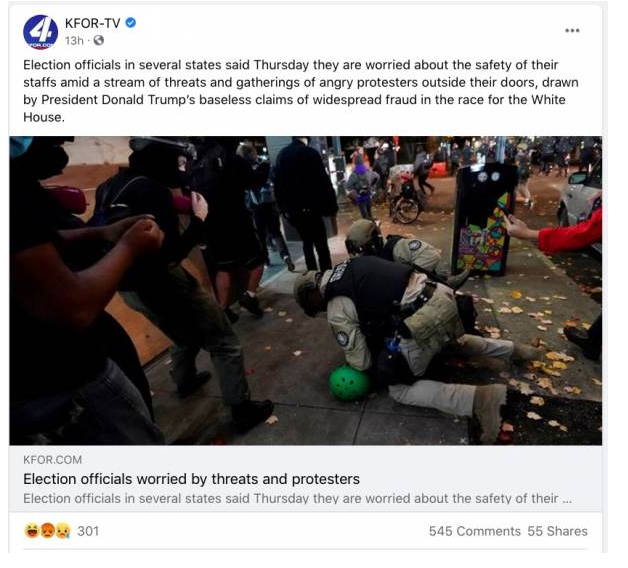Open the Election officials worried headline link

coord(191,479)
